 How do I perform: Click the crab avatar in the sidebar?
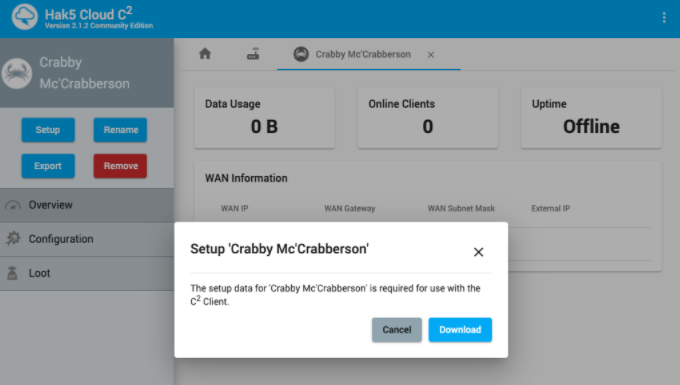[17, 73]
